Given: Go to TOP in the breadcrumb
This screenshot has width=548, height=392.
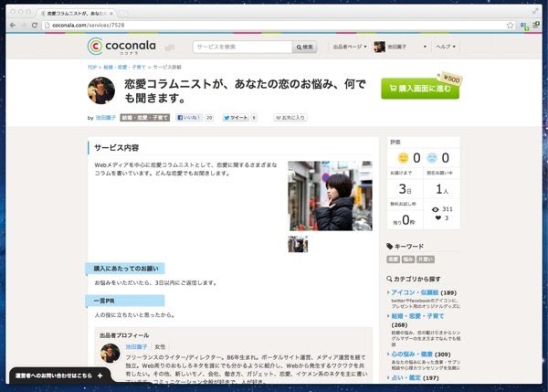Looking at the screenshot, I should [x=92, y=67].
